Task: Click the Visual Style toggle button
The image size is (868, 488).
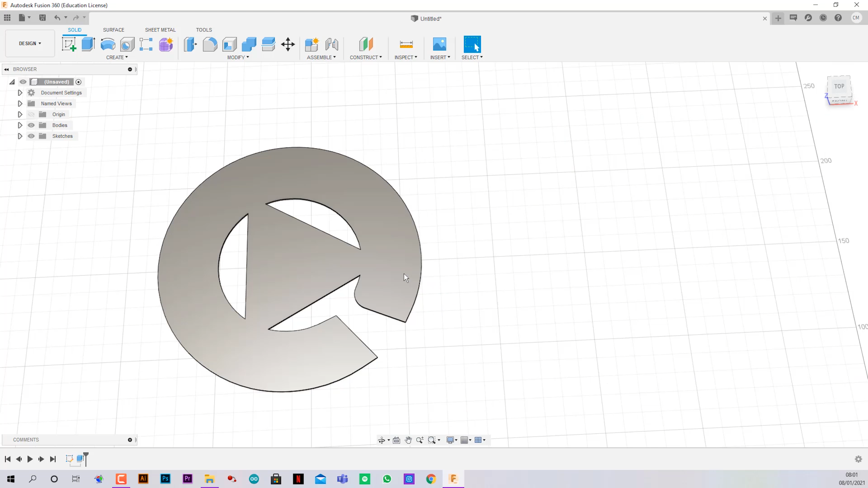Action: 452,440
